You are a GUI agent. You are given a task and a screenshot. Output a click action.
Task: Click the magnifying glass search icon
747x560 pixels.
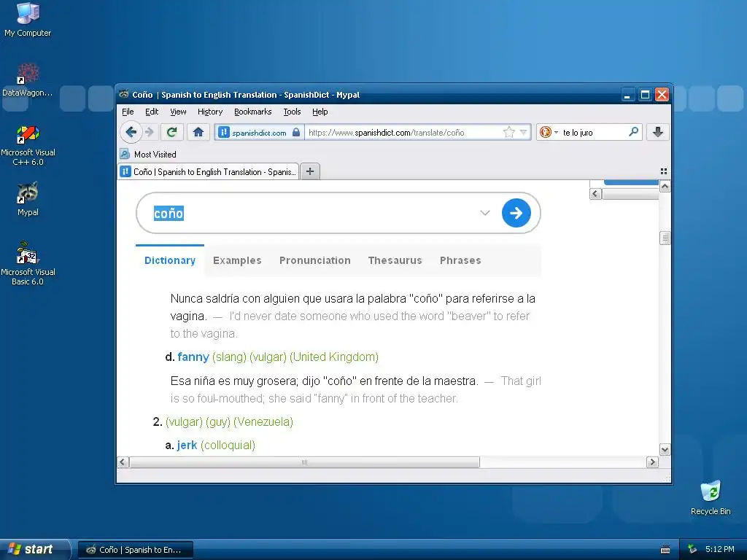pos(633,131)
